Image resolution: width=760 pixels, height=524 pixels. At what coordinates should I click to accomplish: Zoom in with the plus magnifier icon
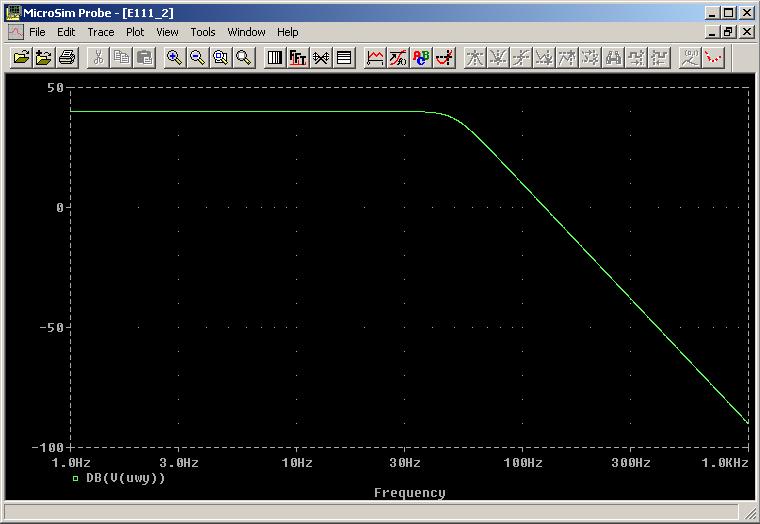pyautogui.click(x=174, y=58)
